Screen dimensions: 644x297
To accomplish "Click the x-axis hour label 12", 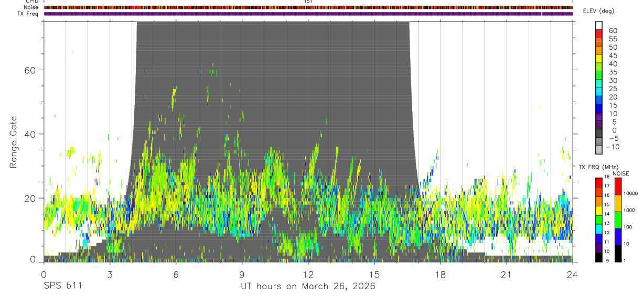I will click(x=308, y=274).
